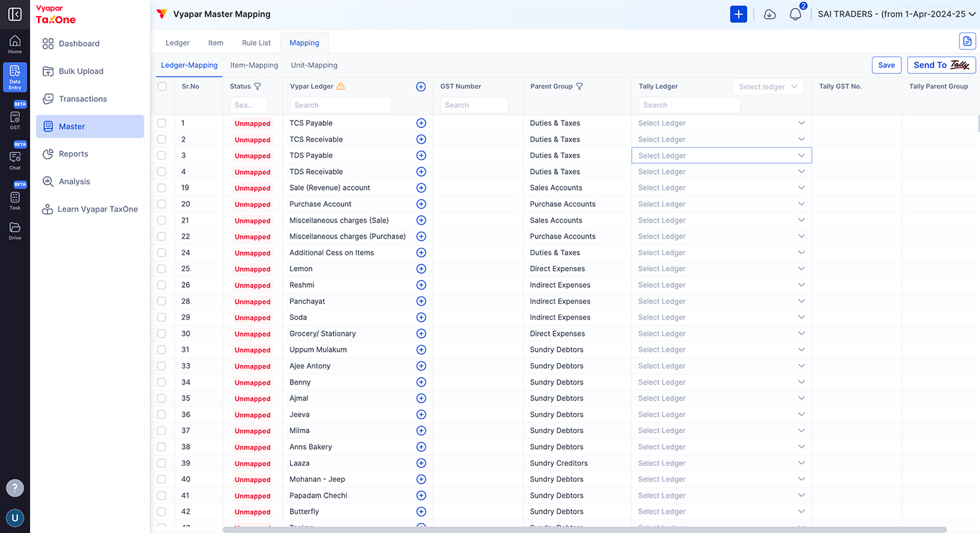Click the cloud download icon in header
The image size is (980, 533).
(769, 14)
